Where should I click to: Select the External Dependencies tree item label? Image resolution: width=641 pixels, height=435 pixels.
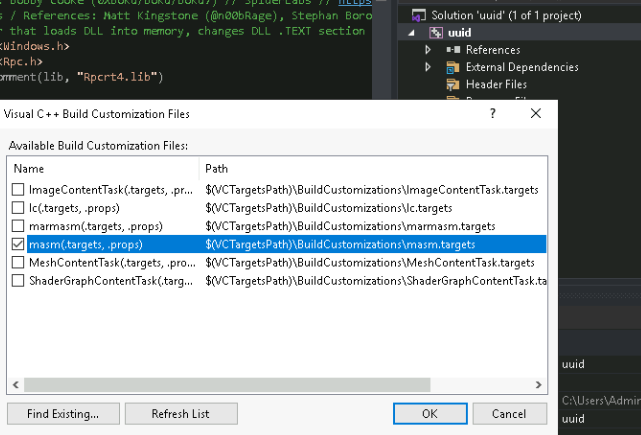coord(522,67)
